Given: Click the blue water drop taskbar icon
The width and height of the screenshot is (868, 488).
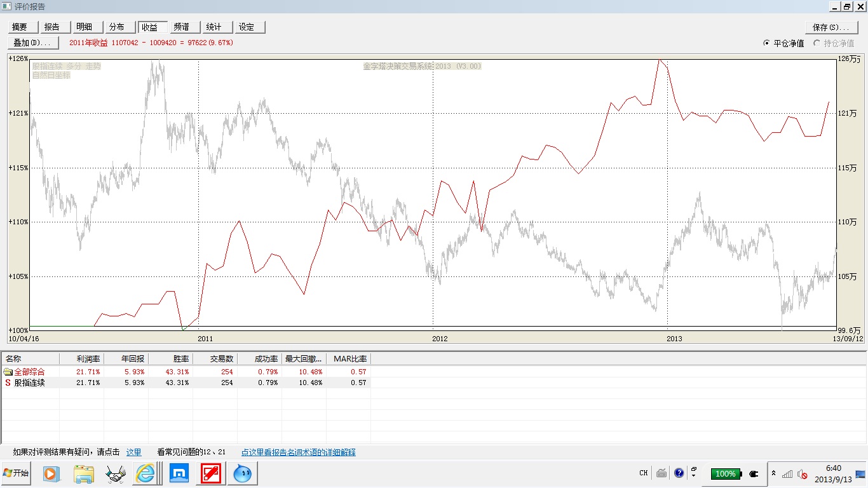Looking at the screenshot, I should coord(242,473).
